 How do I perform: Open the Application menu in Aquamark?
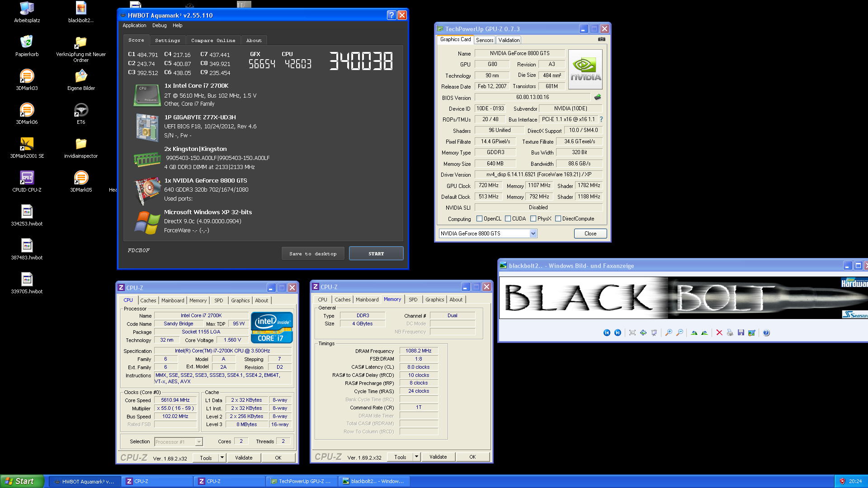click(134, 25)
